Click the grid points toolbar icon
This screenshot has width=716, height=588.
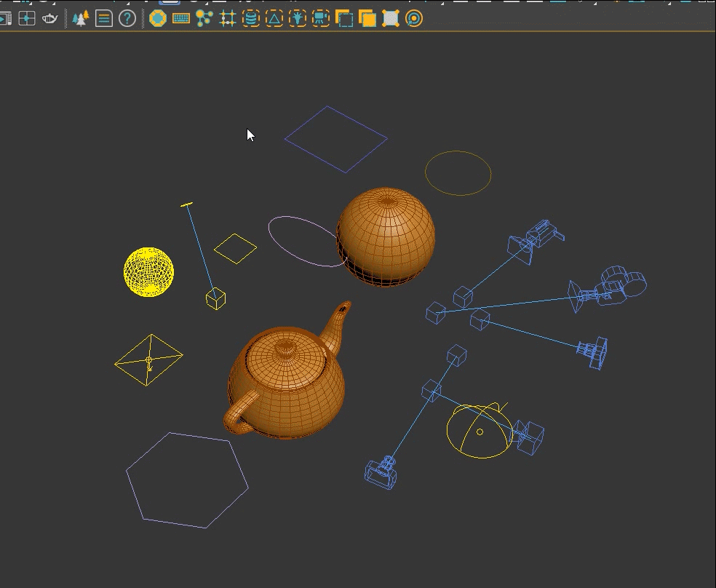(x=228, y=18)
